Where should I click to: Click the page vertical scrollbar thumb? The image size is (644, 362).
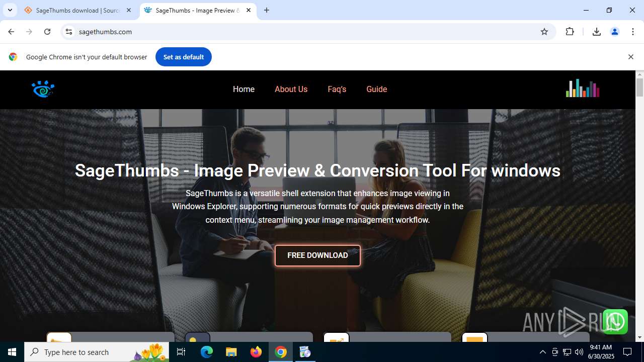pyautogui.click(x=639, y=87)
